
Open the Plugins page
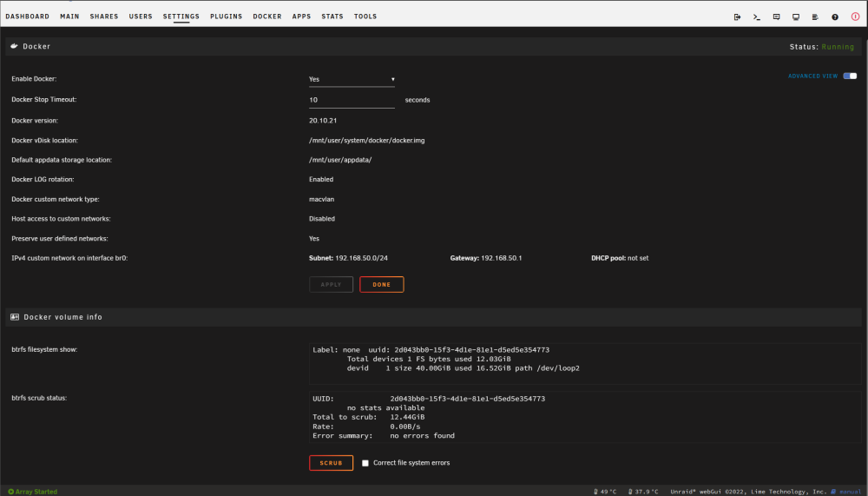point(227,17)
